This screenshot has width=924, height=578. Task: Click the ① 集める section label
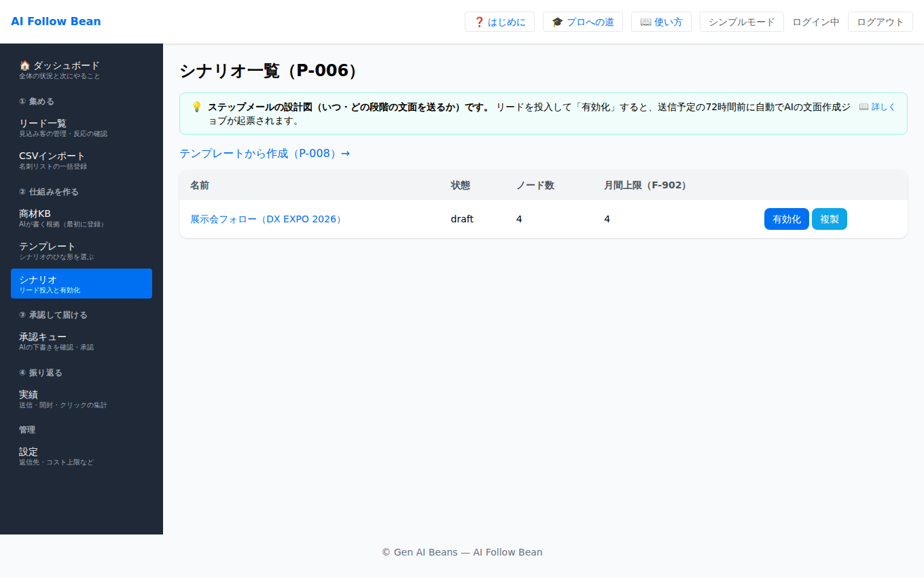click(x=37, y=101)
